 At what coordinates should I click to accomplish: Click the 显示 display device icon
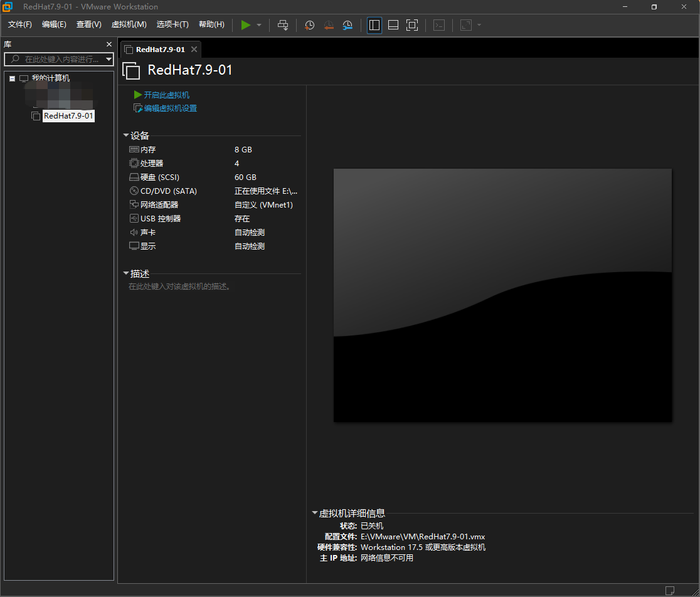point(134,246)
